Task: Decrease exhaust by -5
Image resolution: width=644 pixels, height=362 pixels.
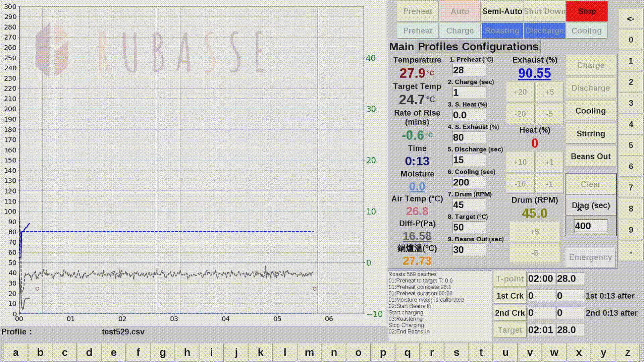Action: [x=549, y=114]
